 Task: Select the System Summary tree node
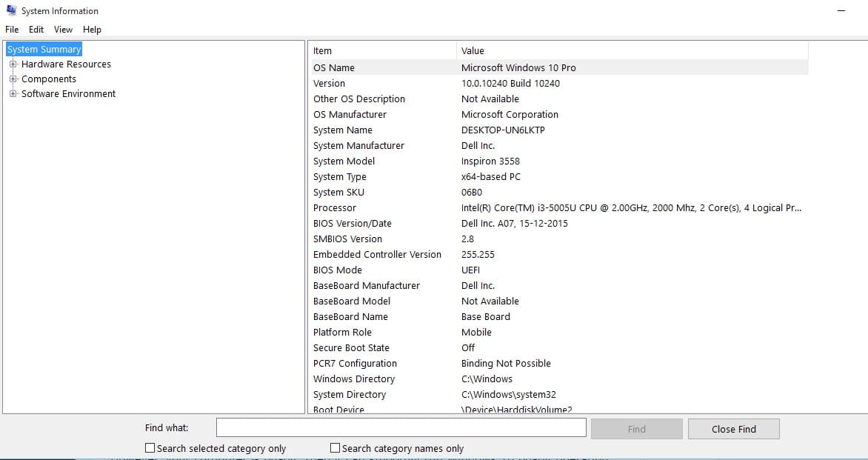44,50
